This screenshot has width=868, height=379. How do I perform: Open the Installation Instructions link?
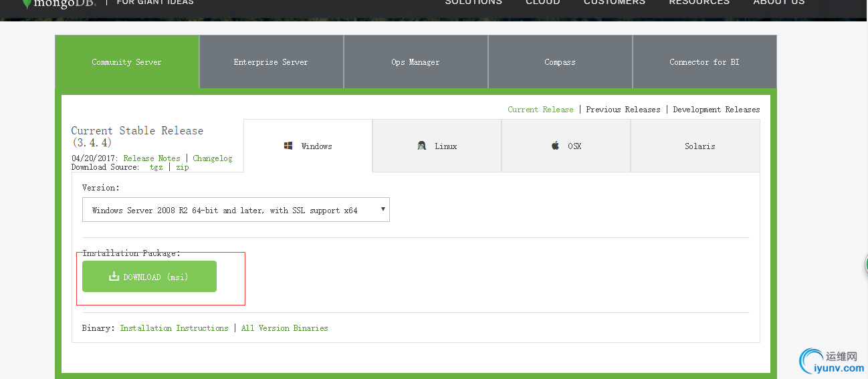[175, 328]
